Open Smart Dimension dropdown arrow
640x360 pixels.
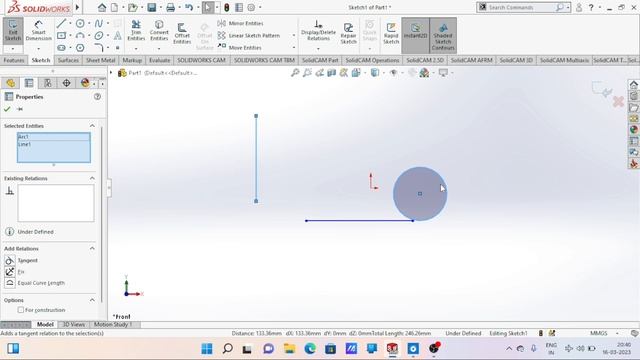click(38, 49)
